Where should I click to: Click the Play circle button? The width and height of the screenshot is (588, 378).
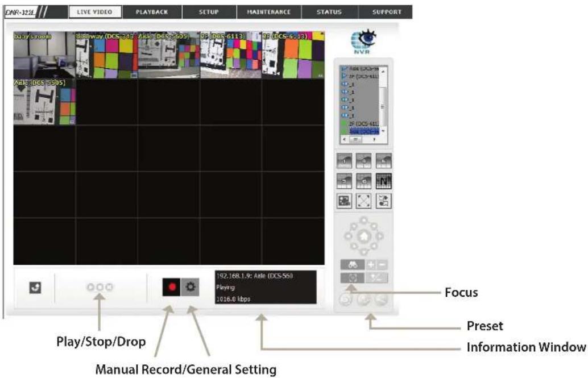click(90, 287)
